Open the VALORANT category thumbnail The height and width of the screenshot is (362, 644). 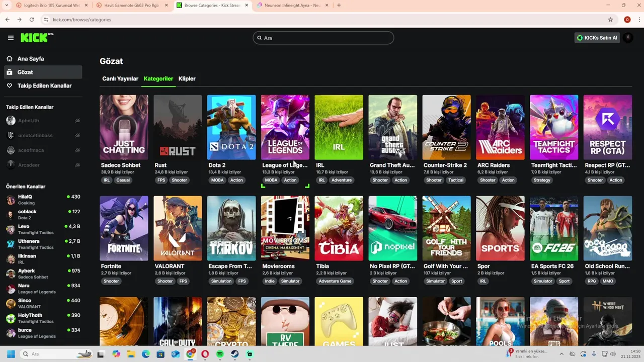click(178, 228)
